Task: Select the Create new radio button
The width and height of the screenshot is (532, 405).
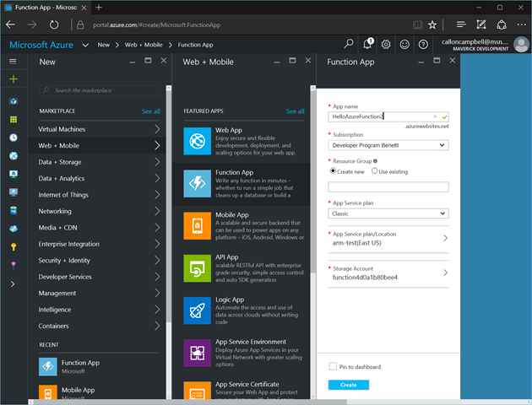Action: pos(333,170)
